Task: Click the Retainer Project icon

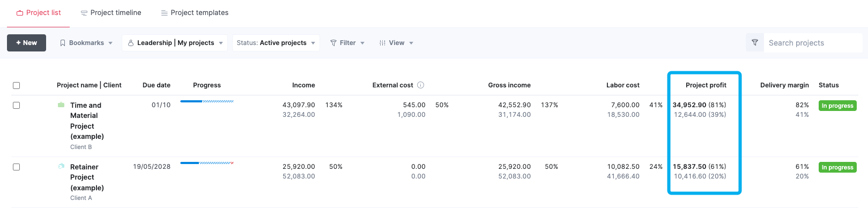Action: click(x=61, y=167)
